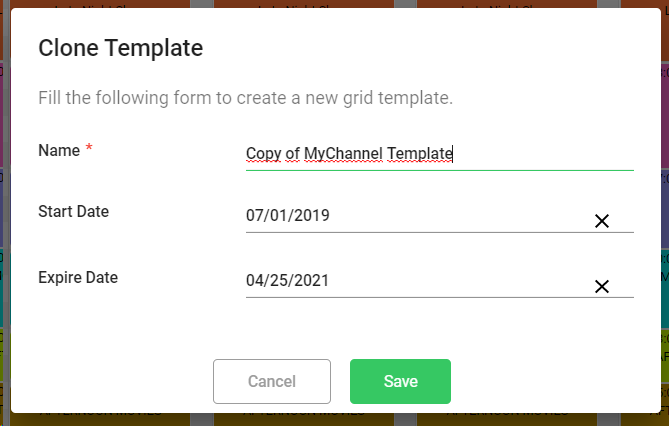The height and width of the screenshot is (426, 669).
Task: Click the Name field label
Action: coord(58,150)
